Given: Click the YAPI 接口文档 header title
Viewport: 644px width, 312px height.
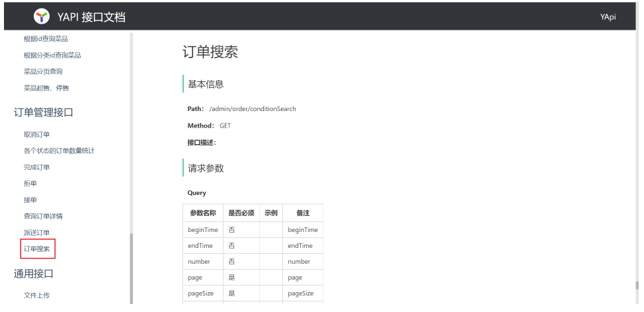Looking at the screenshot, I should 91,17.
